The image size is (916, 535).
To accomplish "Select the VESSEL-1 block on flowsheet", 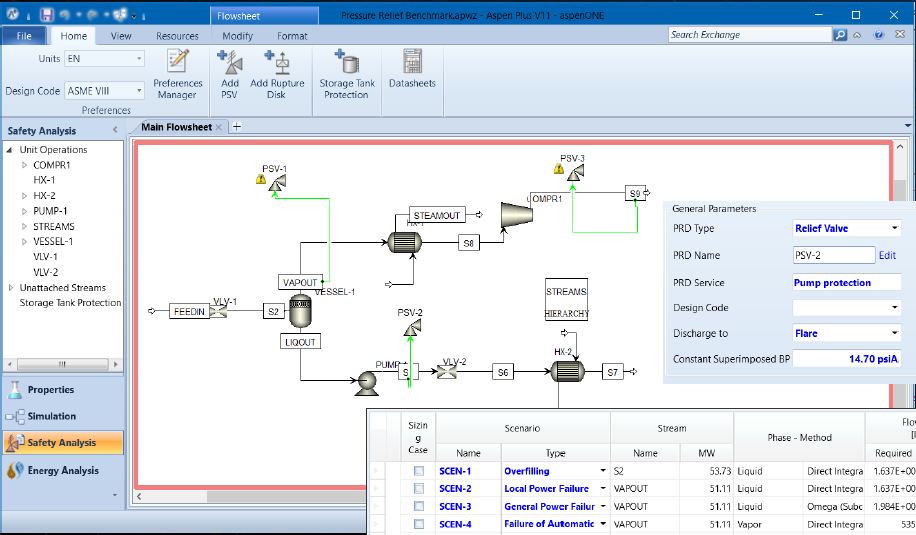I will [300, 311].
